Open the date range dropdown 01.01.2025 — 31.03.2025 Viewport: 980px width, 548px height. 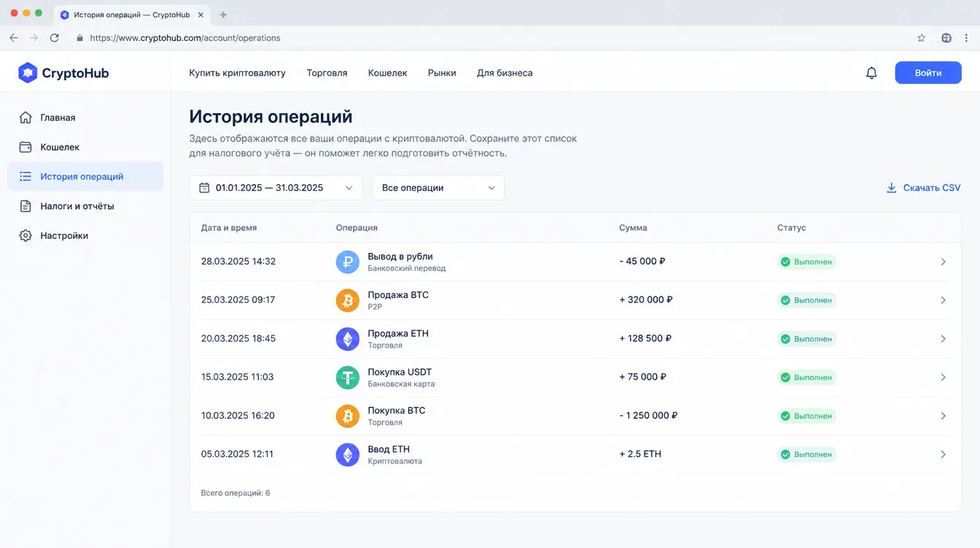click(x=276, y=188)
